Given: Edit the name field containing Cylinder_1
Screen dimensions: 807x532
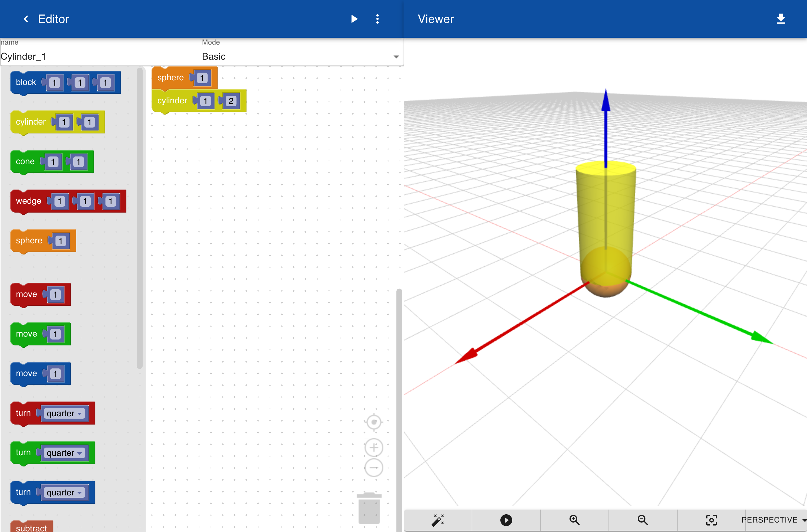Looking at the screenshot, I should pos(100,56).
